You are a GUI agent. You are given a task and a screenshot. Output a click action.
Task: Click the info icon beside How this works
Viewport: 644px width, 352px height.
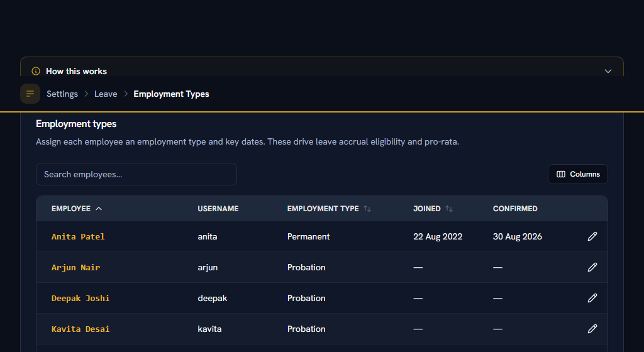point(36,71)
